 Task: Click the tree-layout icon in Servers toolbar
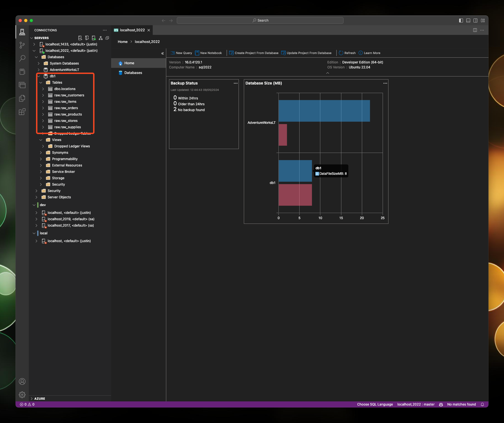(101, 38)
